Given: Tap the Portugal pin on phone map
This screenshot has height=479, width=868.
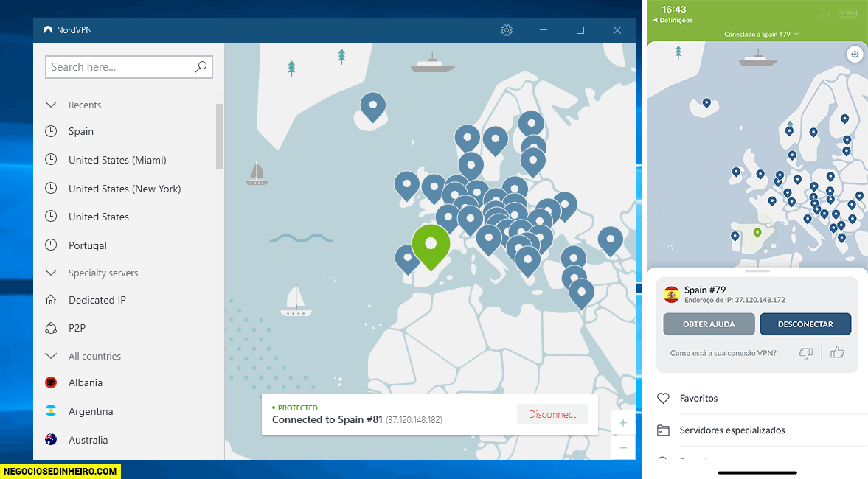Looking at the screenshot, I should [735, 237].
